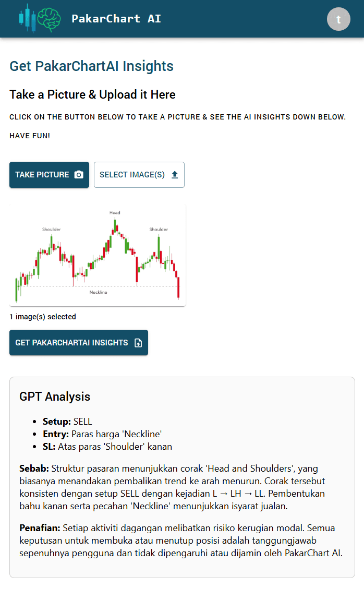Click the upload arrow icon beside Select Image(s)
The height and width of the screenshot is (600, 364).
click(175, 175)
